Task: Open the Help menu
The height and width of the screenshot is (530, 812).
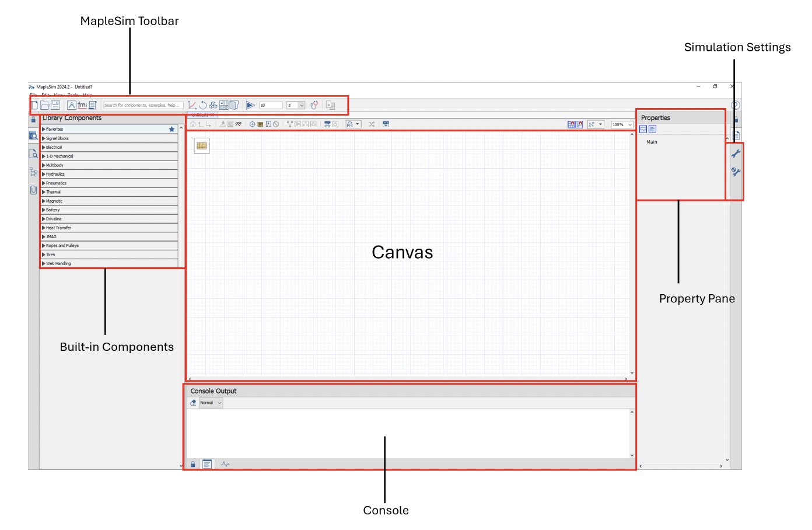Action: click(x=87, y=95)
